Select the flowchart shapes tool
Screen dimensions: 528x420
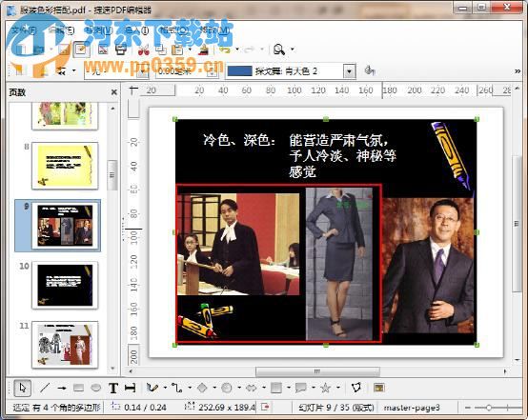(276, 388)
